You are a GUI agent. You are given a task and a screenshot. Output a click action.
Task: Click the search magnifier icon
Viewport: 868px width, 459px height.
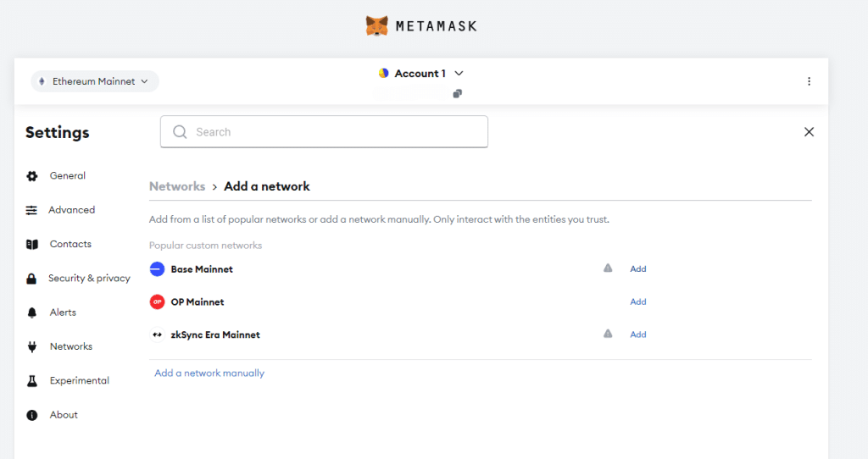point(180,131)
